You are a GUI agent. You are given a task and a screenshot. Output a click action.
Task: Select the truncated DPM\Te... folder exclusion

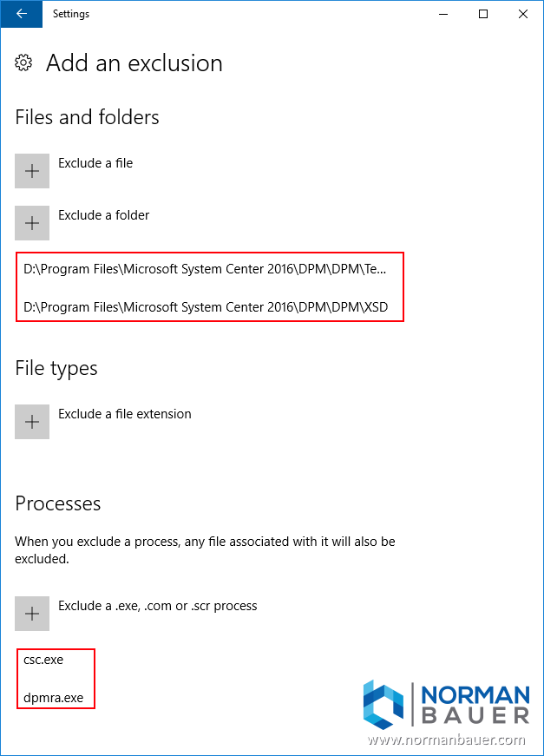coord(206,269)
